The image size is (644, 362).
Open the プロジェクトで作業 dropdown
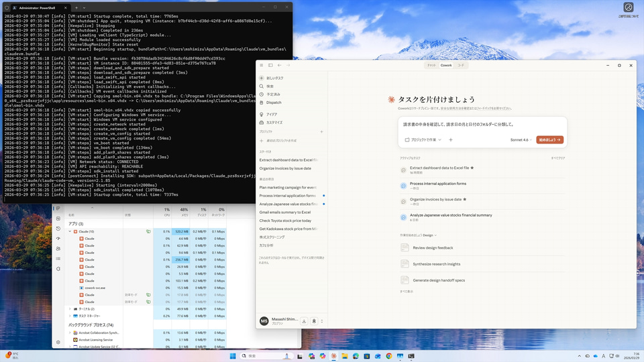click(x=423, y=140)
